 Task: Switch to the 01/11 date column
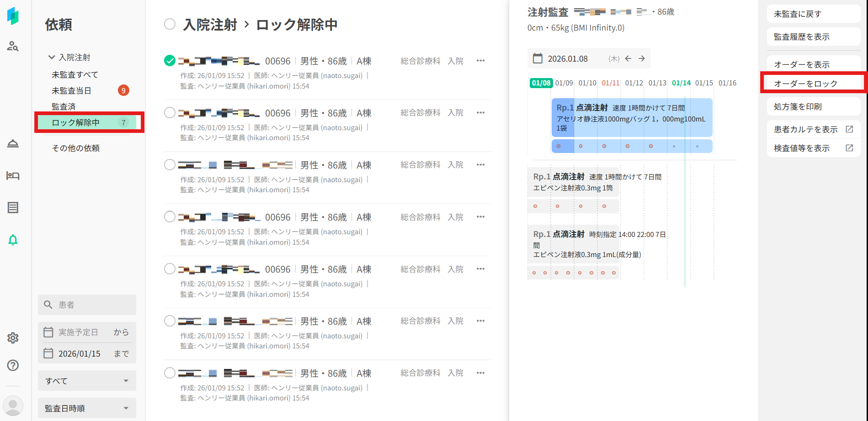click(611, 83)
